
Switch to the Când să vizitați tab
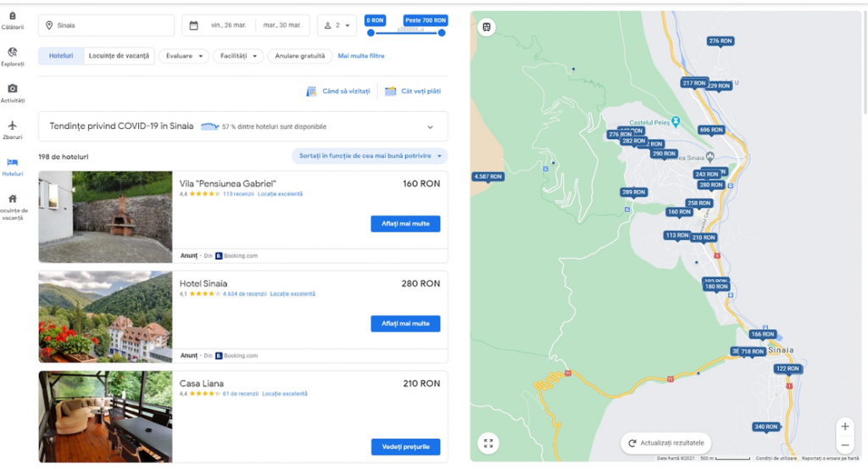(x=338, y=91)
